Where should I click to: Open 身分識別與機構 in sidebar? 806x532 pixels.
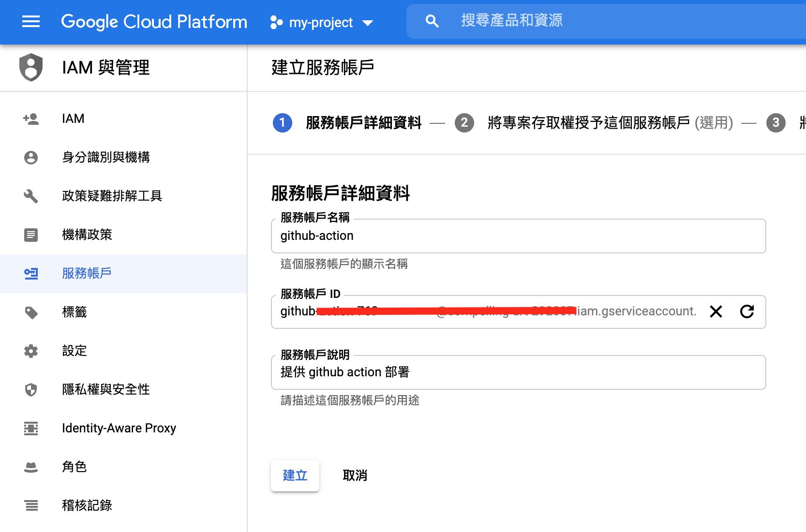pyautogui.click(x=123, y=158)
